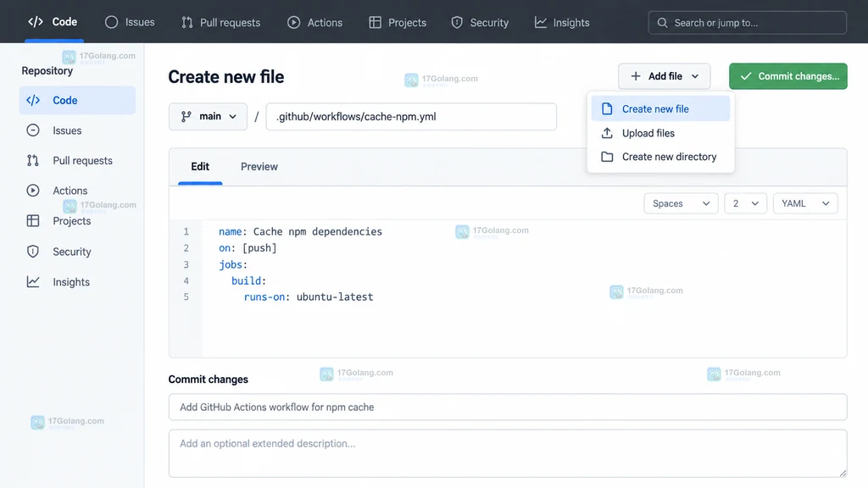Select Issues in the Repository sidebar

(77, 130)
